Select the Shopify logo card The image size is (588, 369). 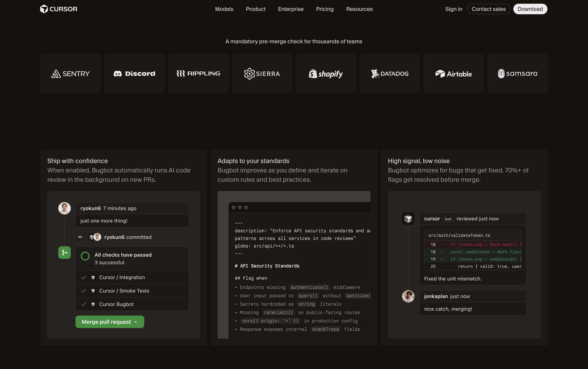326,74
